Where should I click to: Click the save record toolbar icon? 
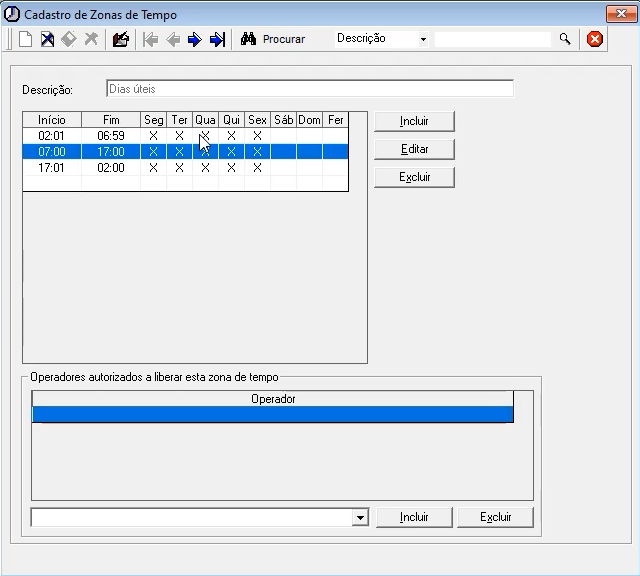tap(47, 40)
